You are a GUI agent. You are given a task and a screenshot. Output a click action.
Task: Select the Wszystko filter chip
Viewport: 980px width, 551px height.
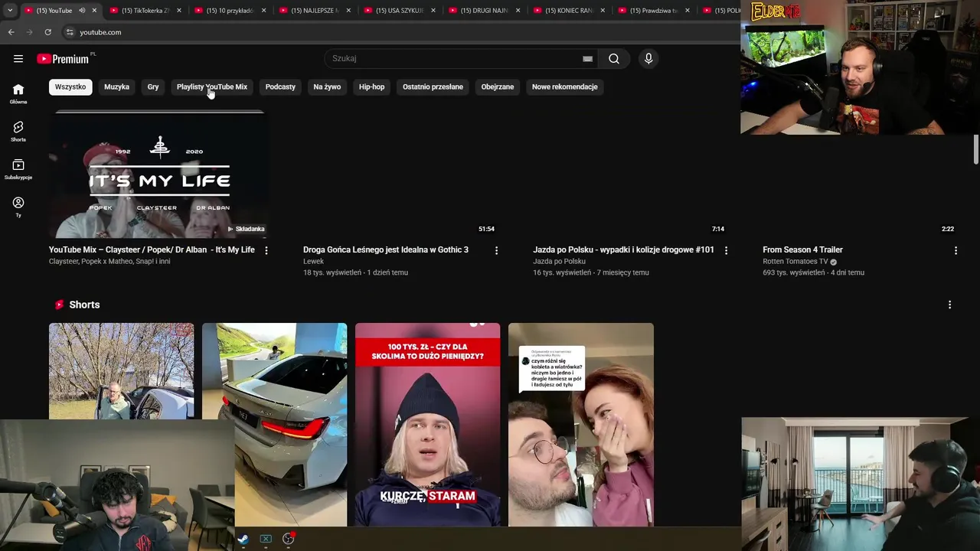tap(70, 86)
